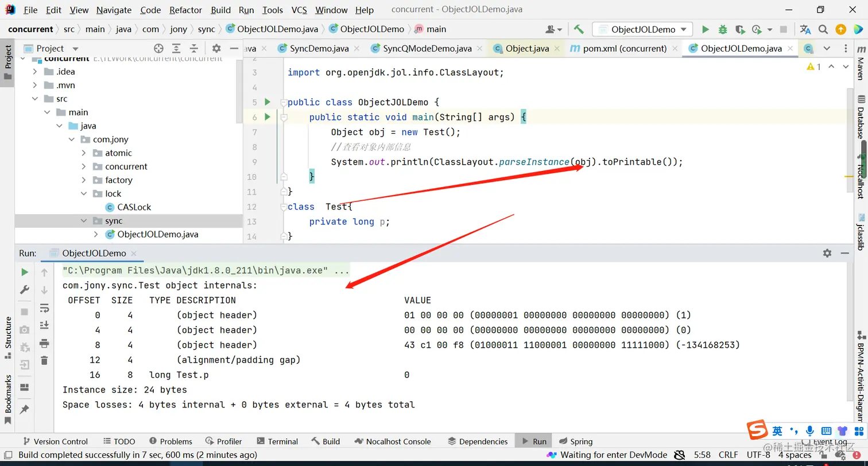Viewport: 868px width, 466px height.
Task: Open Project panel settings gear
Action: [216, 49]
